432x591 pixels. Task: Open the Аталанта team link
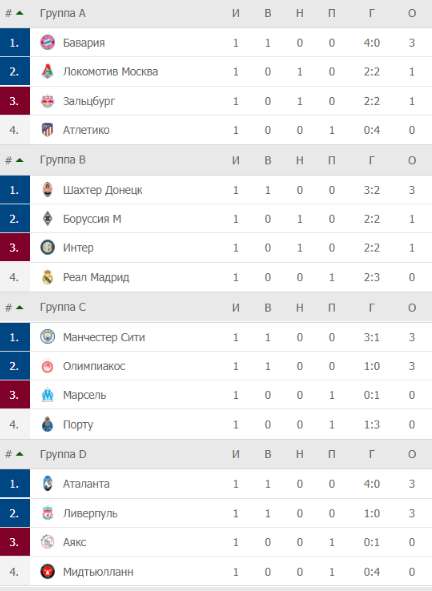pyautogui.click(x=86, y=484)
